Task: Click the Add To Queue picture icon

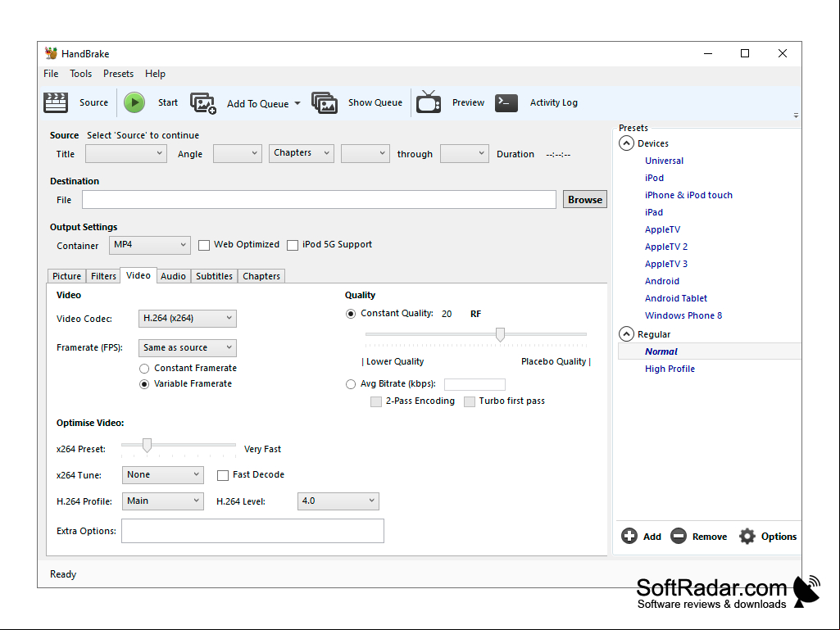Action: [x=203, y=103]
